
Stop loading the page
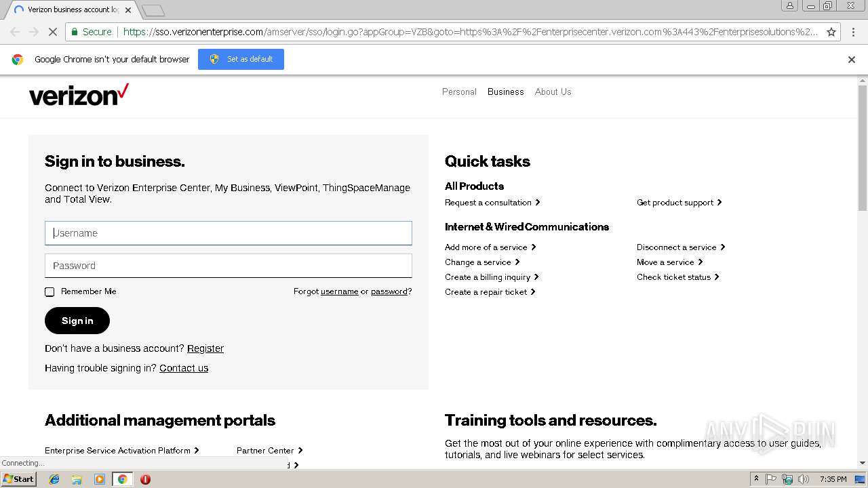[53, 32]
